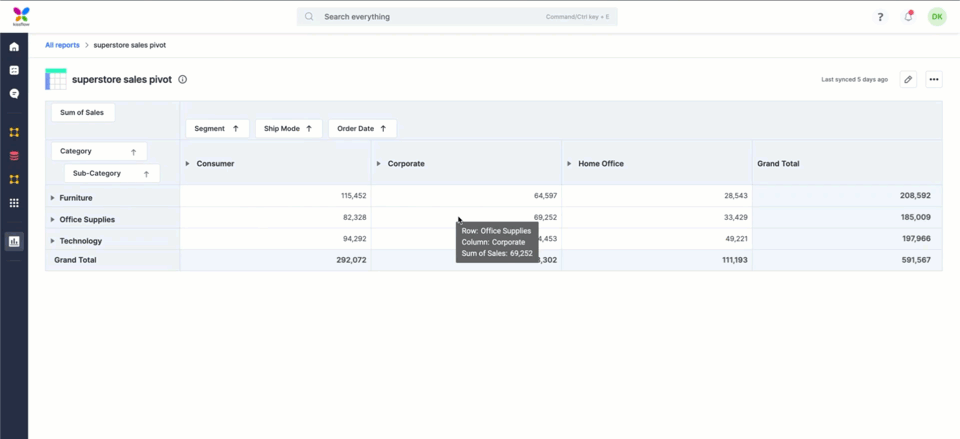Click the search magnifier icon
Image resolution: width=960 pixels, height=439 pixels.
[x=309, y=17]
